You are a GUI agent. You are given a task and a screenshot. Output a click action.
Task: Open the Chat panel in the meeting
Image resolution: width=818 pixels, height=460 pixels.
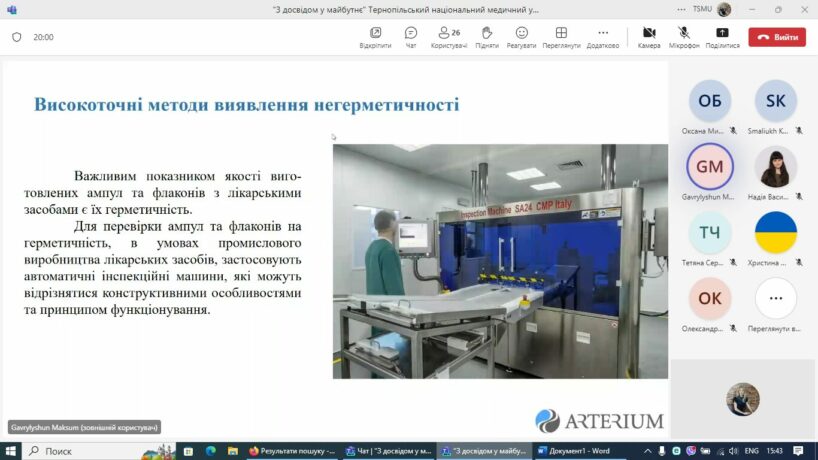411,37
